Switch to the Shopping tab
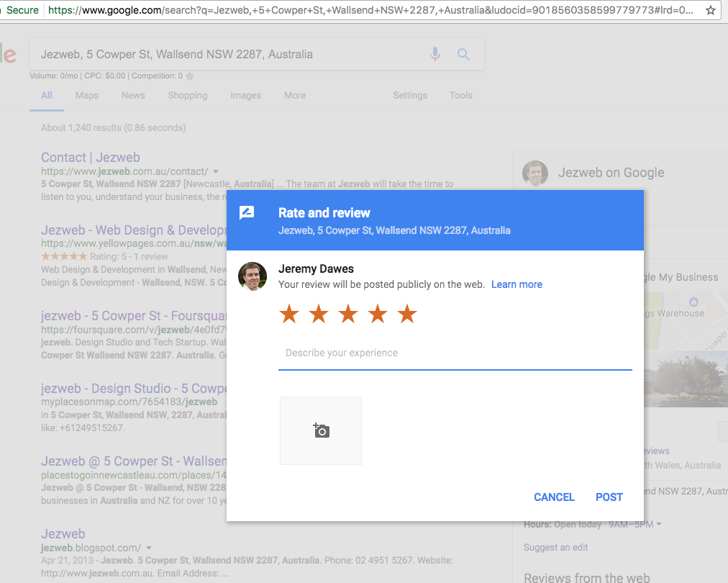The width and height of the screenshot is (728, 583). [188, 95]
